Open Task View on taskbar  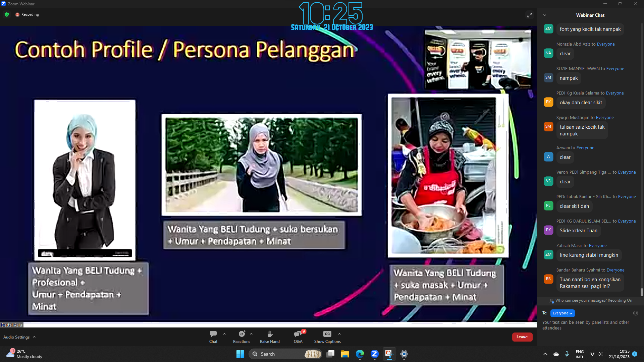point(330,354)
